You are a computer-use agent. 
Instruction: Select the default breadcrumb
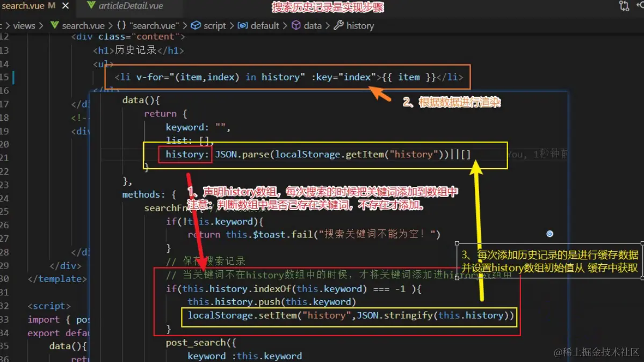264,25
